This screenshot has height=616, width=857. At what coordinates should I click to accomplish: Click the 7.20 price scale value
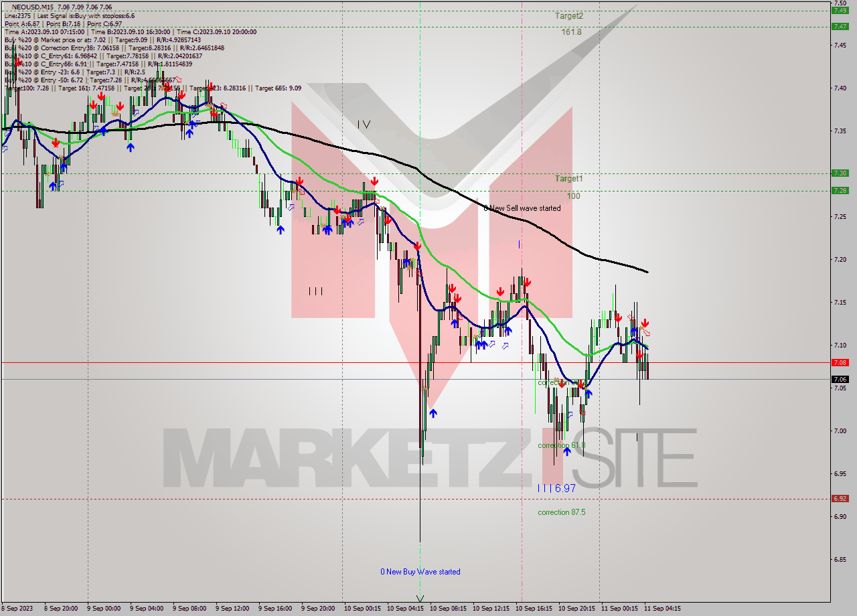(840, 259)
